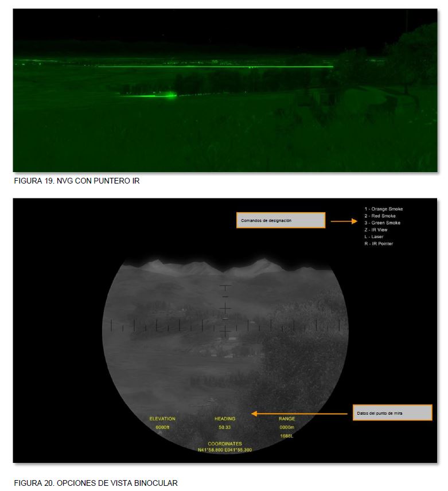Click the 'Datos del punto de mira' callout box
The image size is (448, 491).
[392, 412]
